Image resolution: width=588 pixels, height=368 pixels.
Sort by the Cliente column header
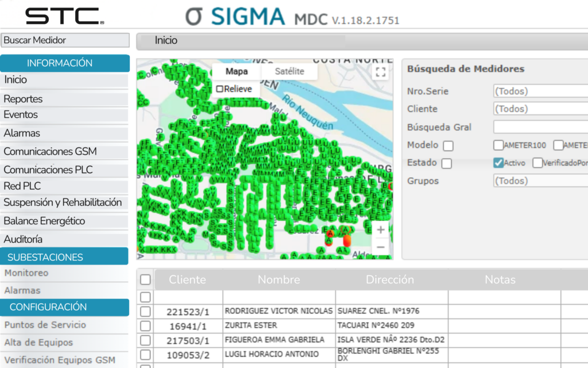188,280
